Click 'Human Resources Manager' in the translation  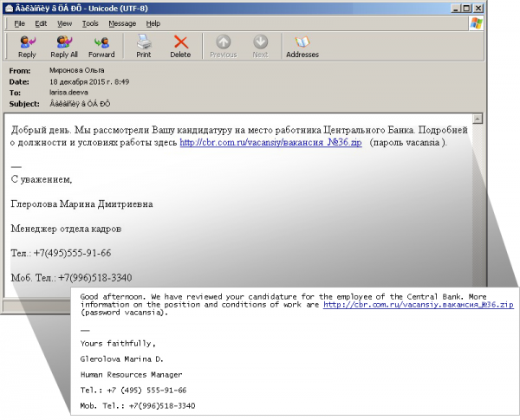[132, 375]
